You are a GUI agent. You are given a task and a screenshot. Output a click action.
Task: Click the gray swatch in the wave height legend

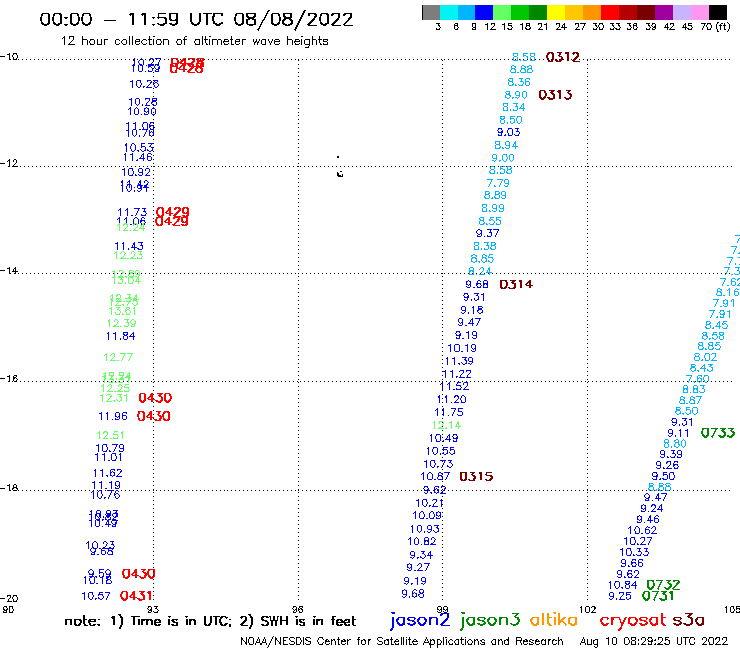click(x=431, y=12)
